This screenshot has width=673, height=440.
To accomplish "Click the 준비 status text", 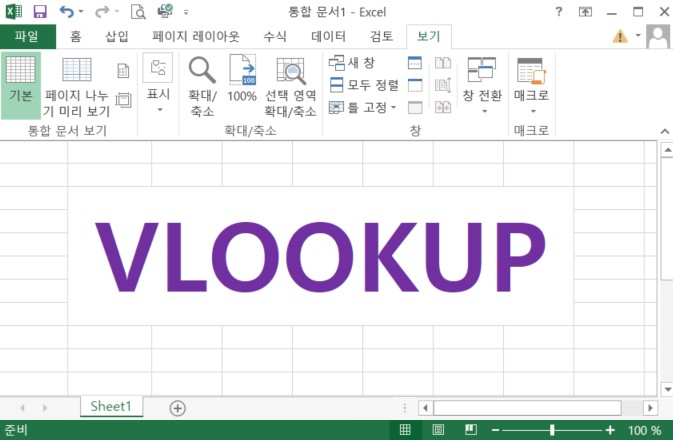I will [x=16, y=430].
